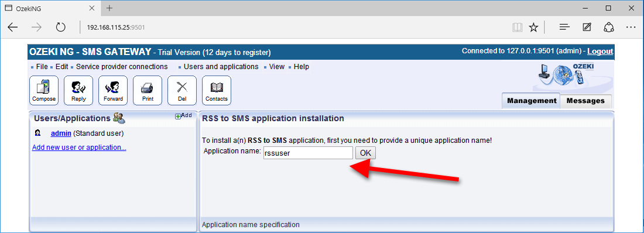Click the browser address bar

point(287,28)
